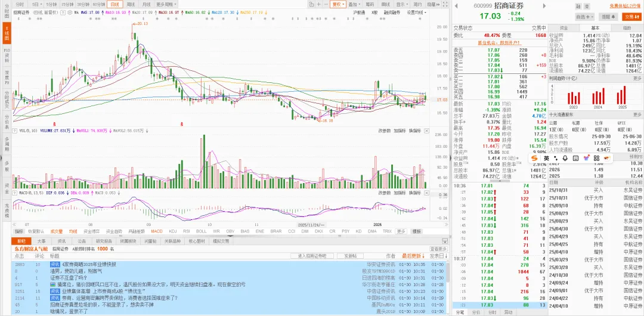Click the Sogou S input method icon

click(534, 158)
